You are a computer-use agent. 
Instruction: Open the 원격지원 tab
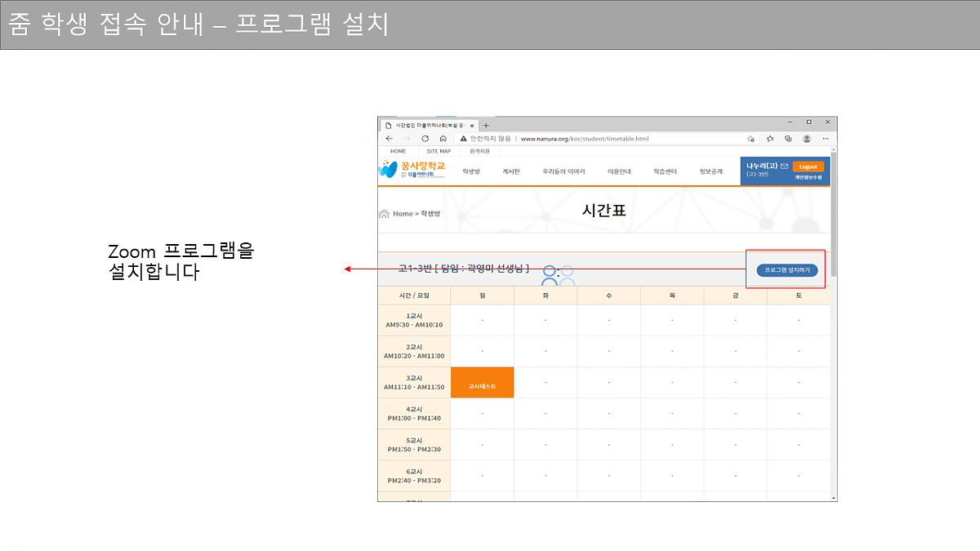pyautogui.click(x=478, y=151)
